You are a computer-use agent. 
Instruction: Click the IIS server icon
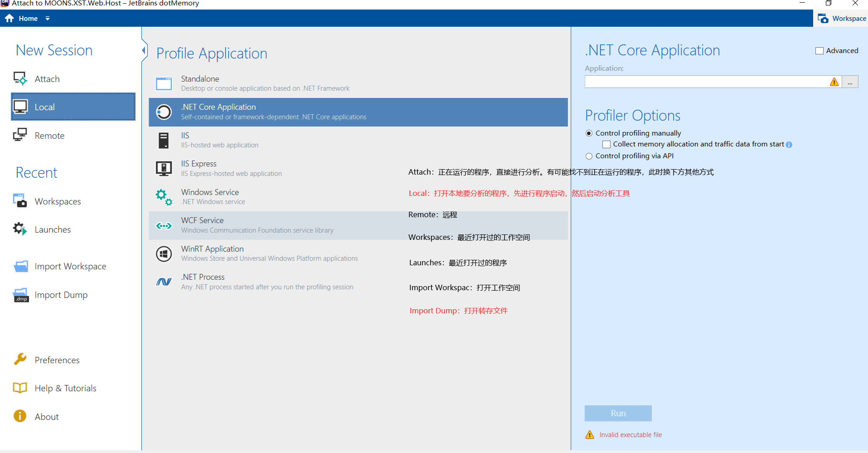point(164,141)
